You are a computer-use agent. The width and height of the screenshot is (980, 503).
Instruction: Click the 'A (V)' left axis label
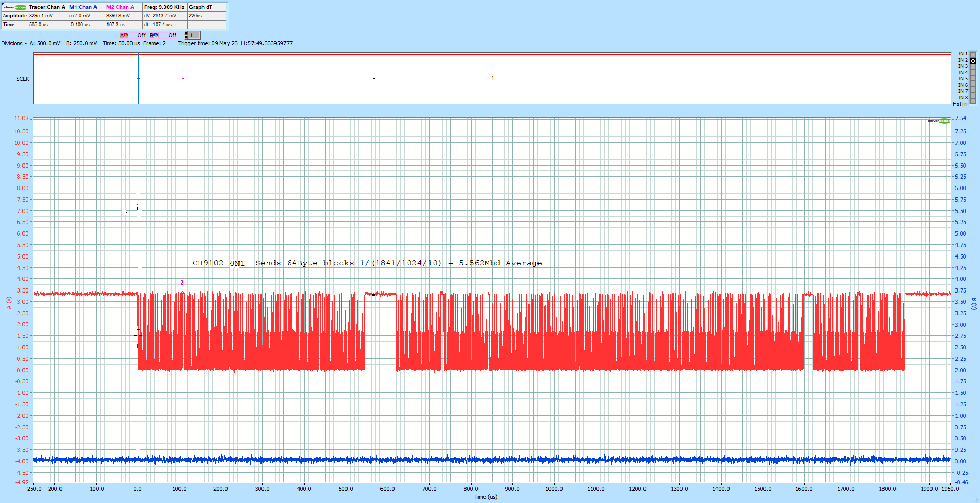point(9,303)
